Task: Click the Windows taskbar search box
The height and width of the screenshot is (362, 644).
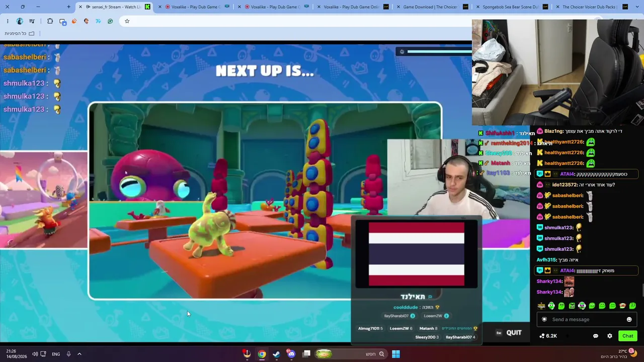Action: 352,354
